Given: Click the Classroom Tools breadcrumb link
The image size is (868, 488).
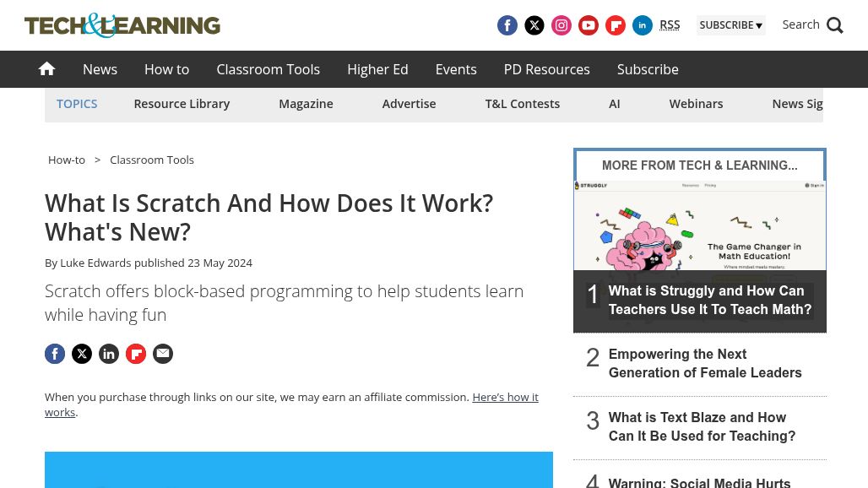Looking at the screenshot, I should [152, 160].
